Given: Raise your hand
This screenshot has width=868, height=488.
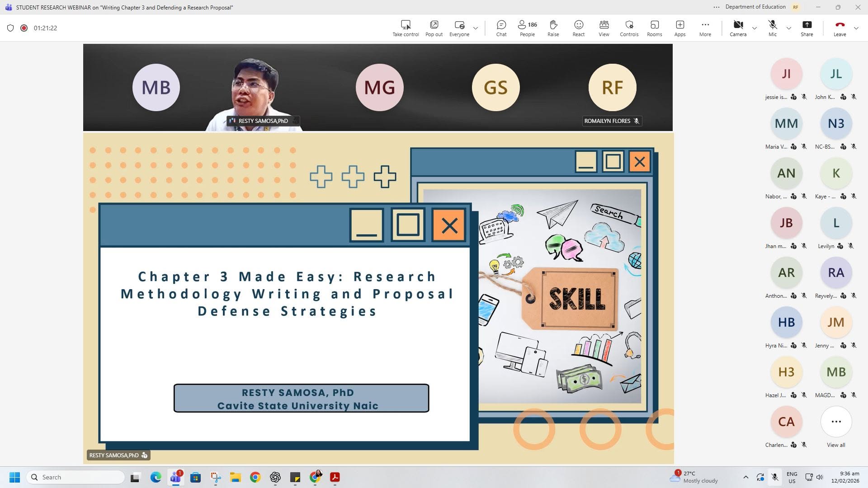Looking at the screenshot, I should click(553, 28).
